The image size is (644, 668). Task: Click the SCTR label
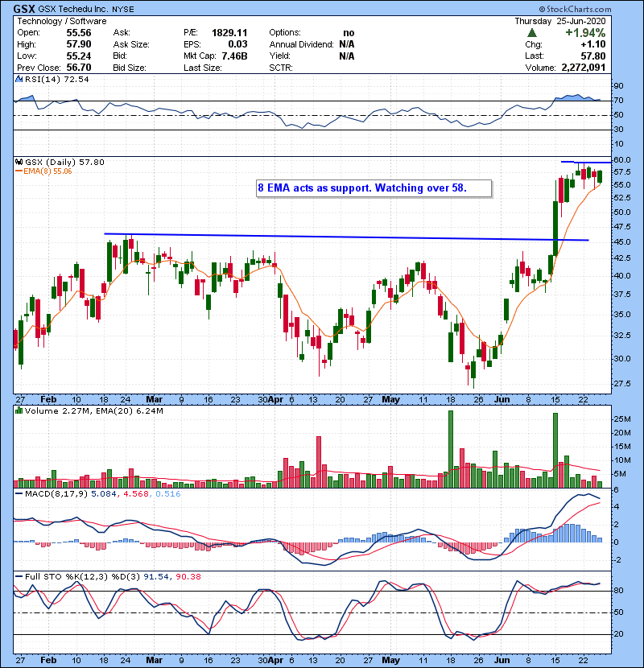[x=281, y=68]
